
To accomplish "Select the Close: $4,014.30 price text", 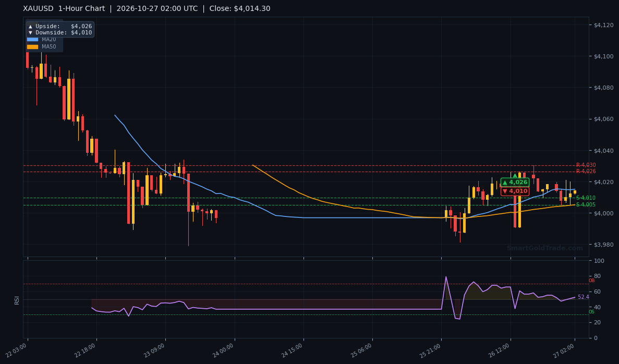I will tap(240, 9).
